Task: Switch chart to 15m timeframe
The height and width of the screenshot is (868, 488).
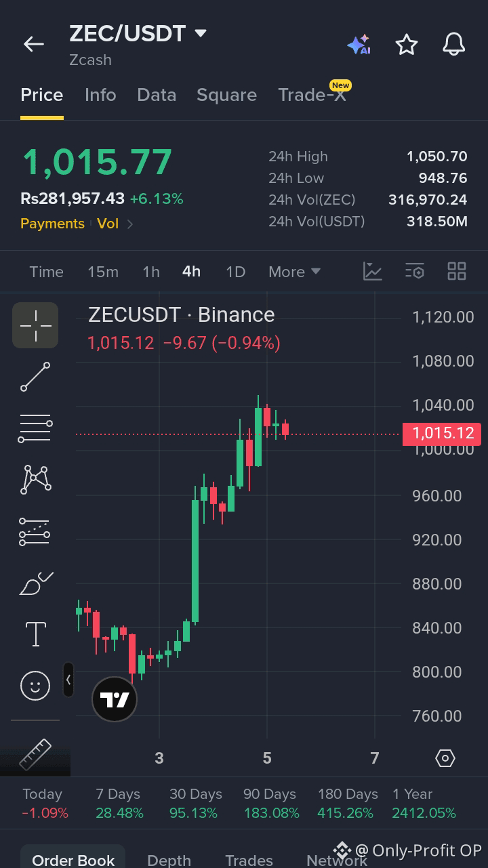Action: [x=103, y=272]
